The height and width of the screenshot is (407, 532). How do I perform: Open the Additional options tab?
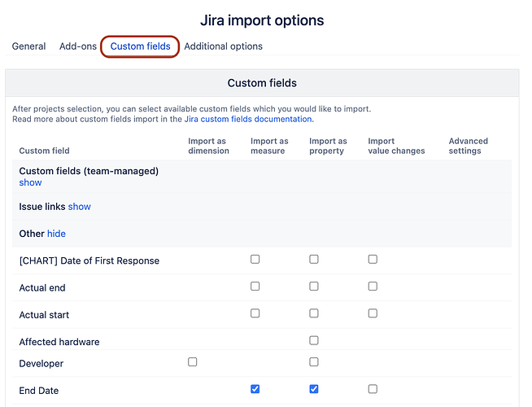(223, 46)
